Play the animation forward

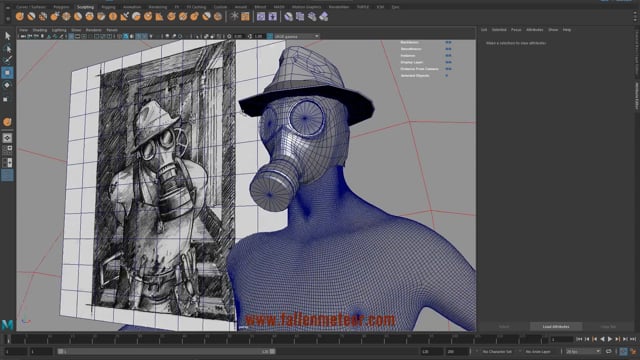click(x=610, y=339)
